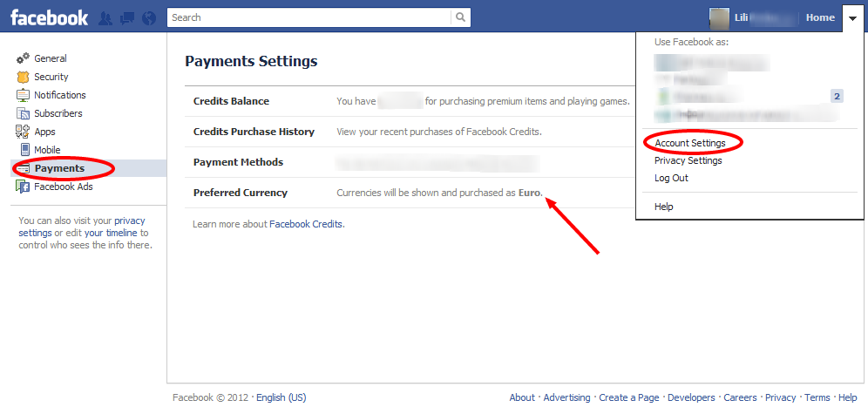
Task: Open Help footer link
Action: [847, 397]
